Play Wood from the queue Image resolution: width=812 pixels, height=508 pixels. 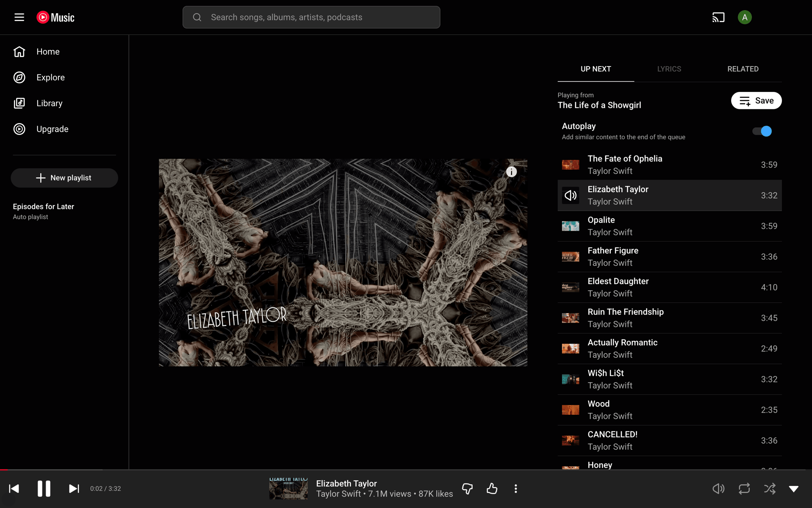click(669, 410)
